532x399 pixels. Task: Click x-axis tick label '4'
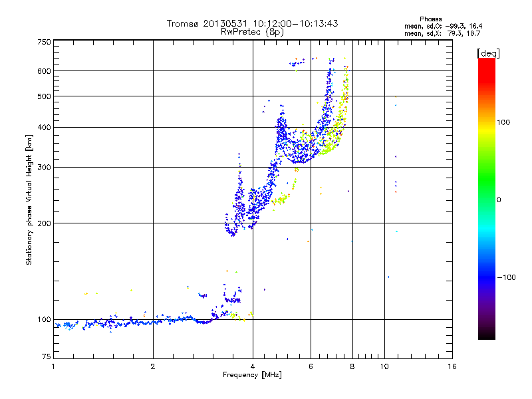[253, 366]
